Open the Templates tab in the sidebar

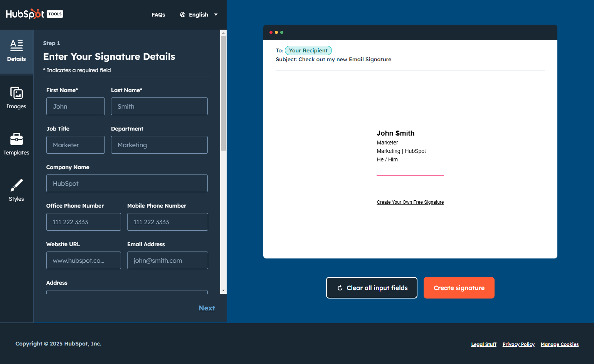16,144
